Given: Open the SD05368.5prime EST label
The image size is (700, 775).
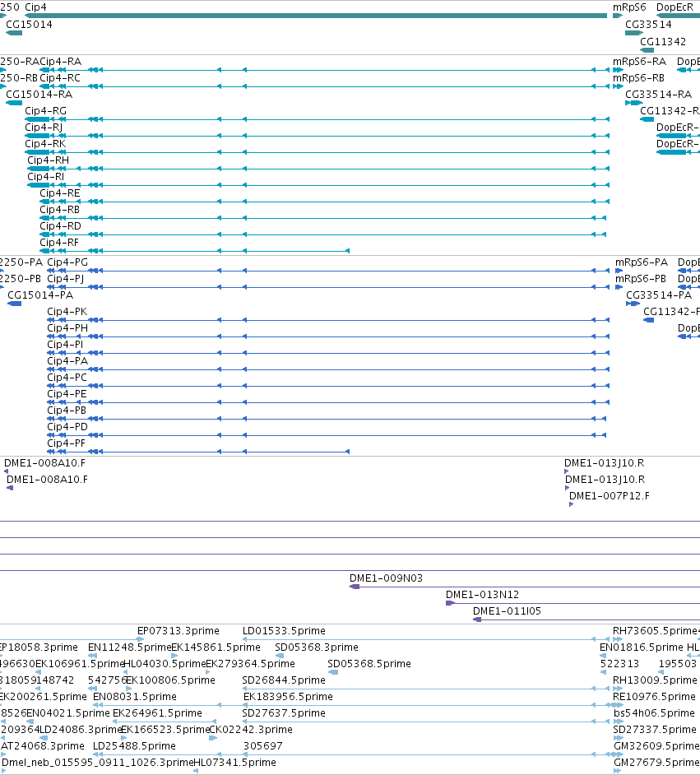Looking at the screenshot, I should pos(369,663).
